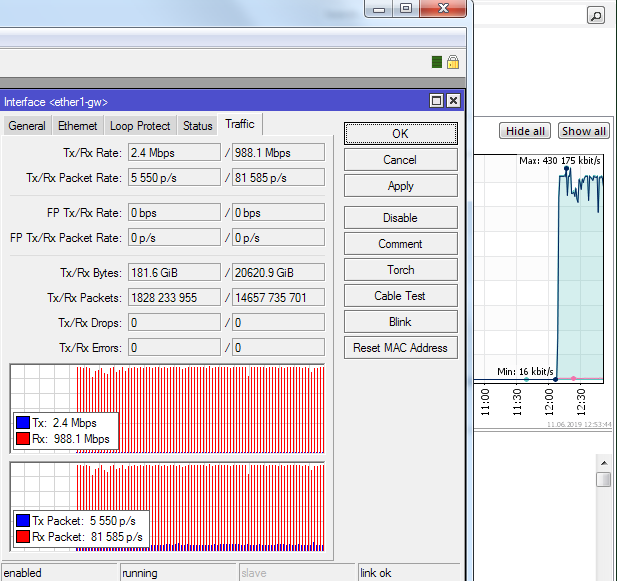This screenshot has width=617, height=581.
Task: Click the red Rx Packet legend swatch
Action: (23, 537)
